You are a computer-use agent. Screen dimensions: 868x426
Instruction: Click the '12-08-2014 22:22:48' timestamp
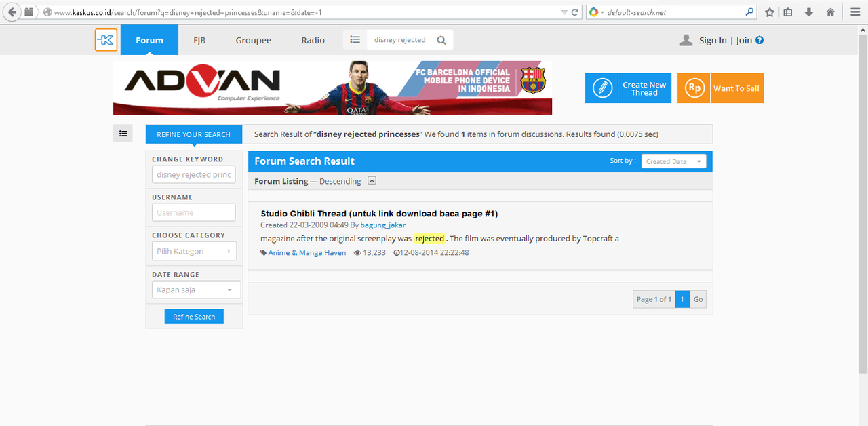pos(435,252)
